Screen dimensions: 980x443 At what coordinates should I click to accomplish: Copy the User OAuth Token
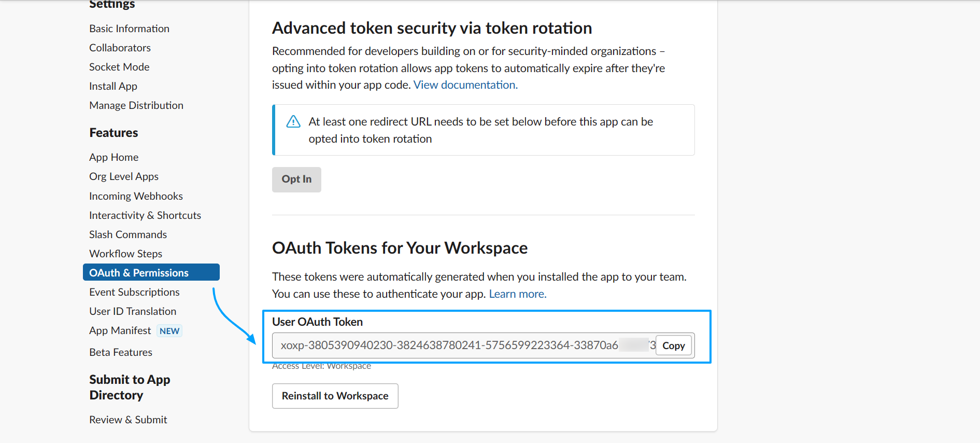click(x=673, y=345)
